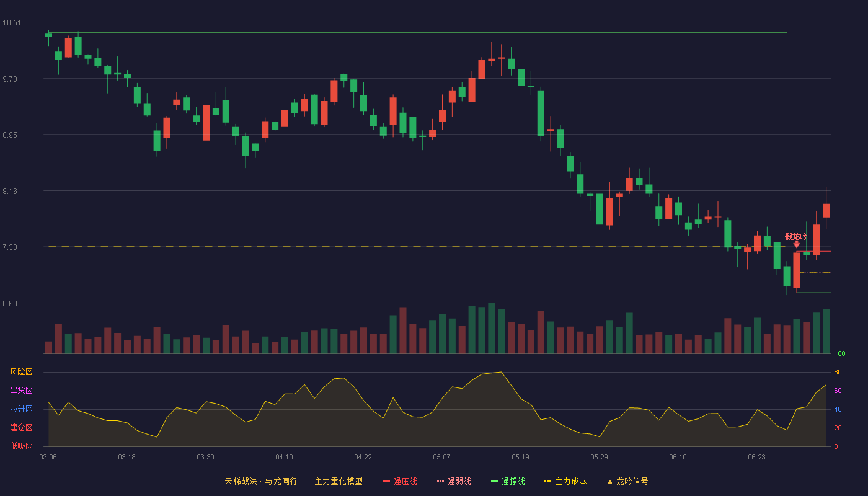Select the 拉升区 zone label
Viewport: 868px width, 496px height.
point(21,409)
